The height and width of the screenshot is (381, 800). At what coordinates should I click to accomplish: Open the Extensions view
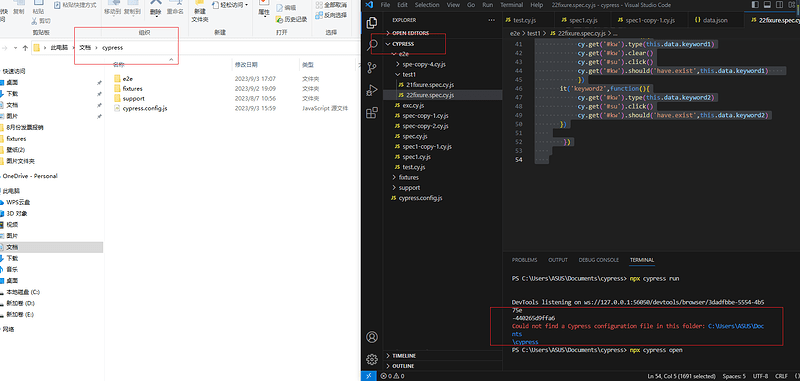372,113
